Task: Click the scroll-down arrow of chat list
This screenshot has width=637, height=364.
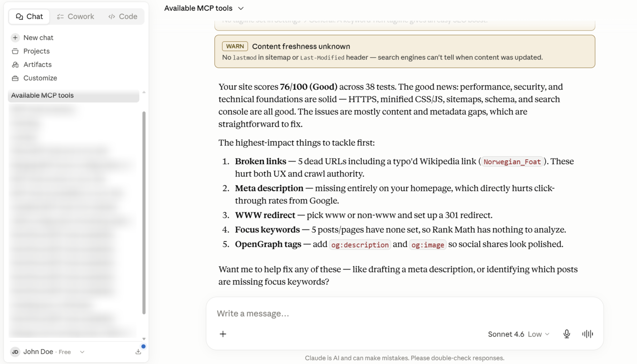Action: 144,339
